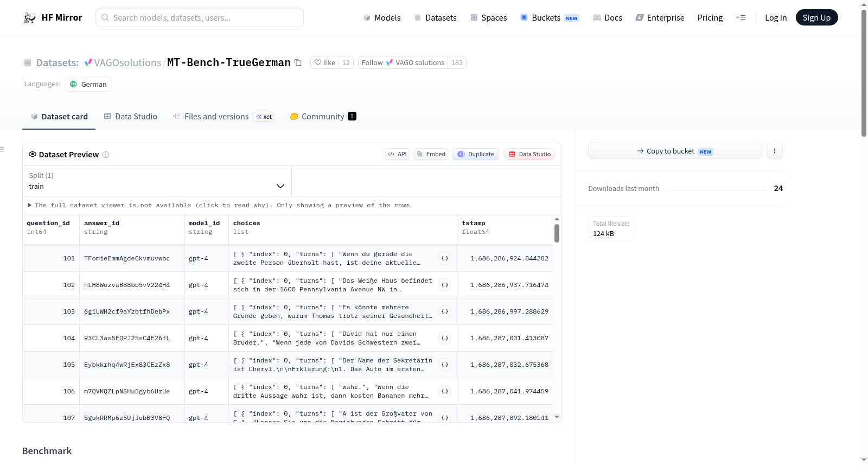Image resolution: width=868 pixels, height=465 pixels.
Task: Open the more options kebab menu
Action: 775,151
